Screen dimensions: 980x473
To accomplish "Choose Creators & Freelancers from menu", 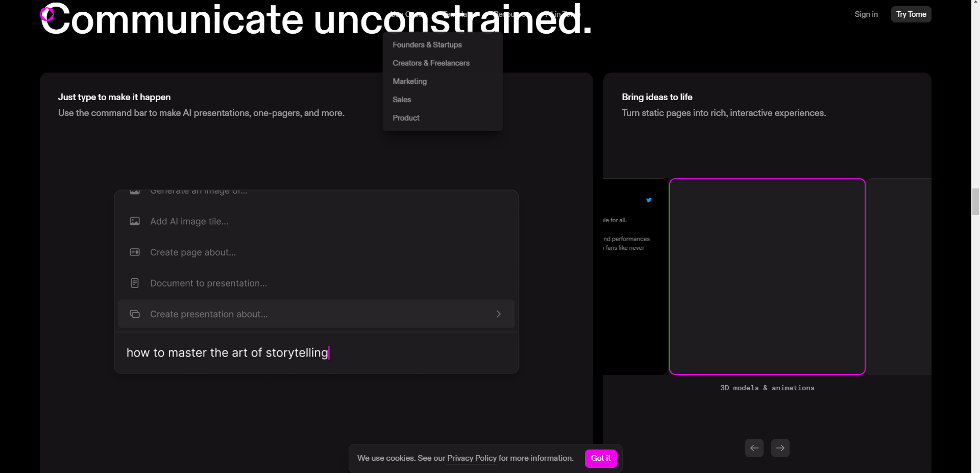I will tap(431, 63).
